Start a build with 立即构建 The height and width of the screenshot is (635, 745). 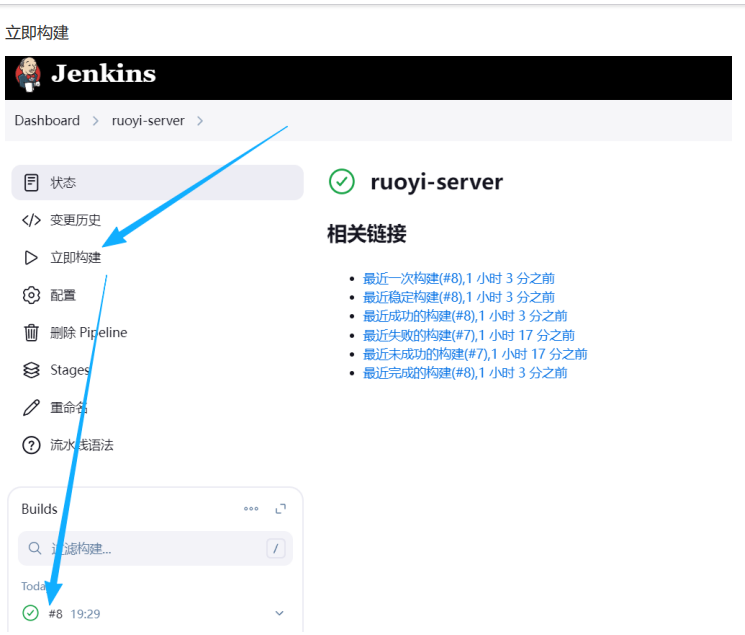76,258
